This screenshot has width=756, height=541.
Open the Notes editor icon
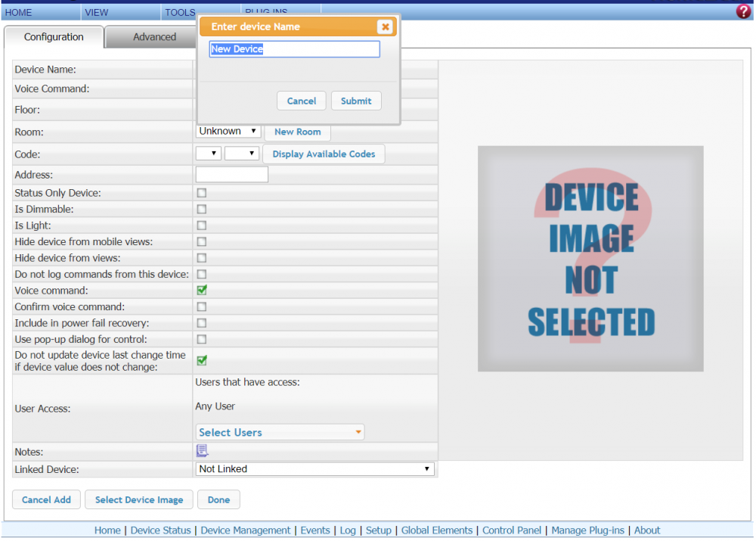202,451
